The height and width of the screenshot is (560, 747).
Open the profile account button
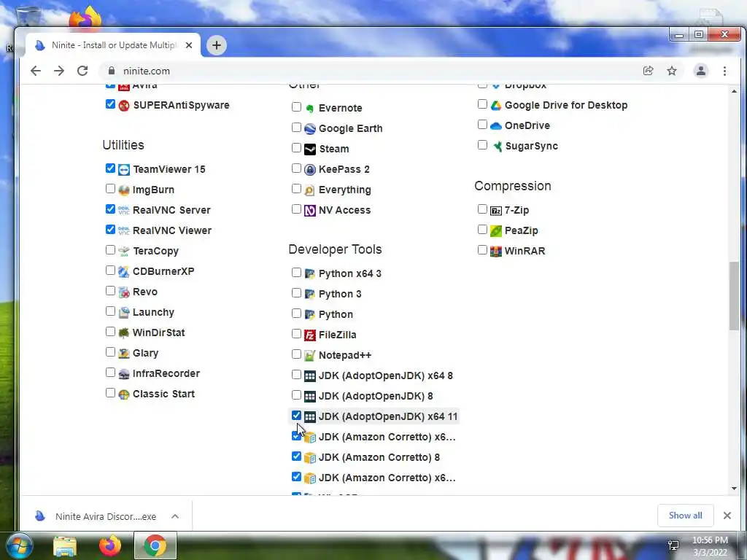[x=701, y=71]
